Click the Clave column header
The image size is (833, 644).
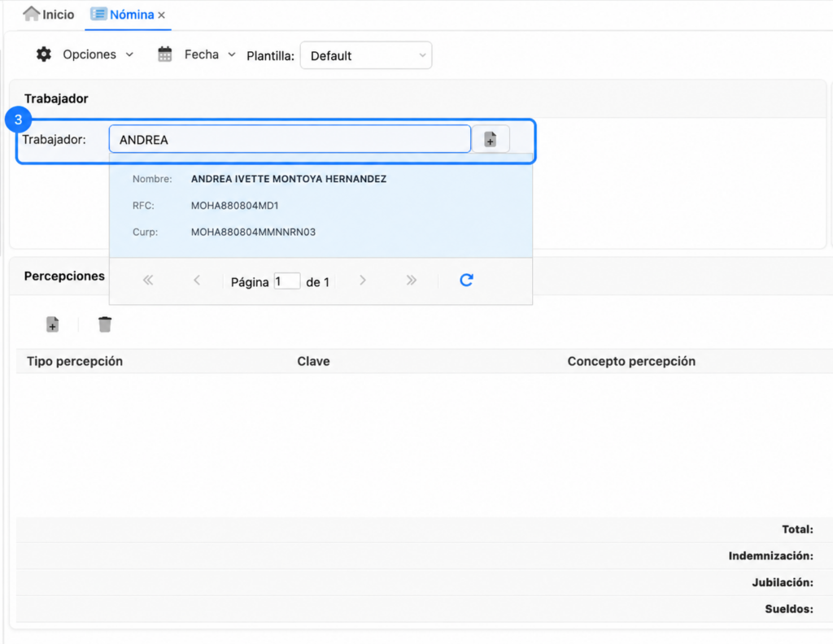(x=313, y=361)
